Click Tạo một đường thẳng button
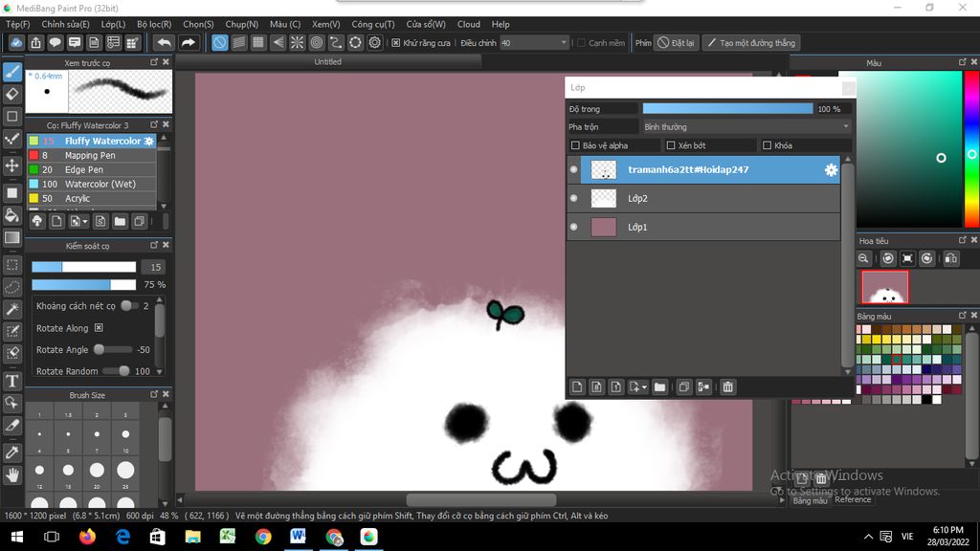The image size is (980, 551). pos(751,42)
